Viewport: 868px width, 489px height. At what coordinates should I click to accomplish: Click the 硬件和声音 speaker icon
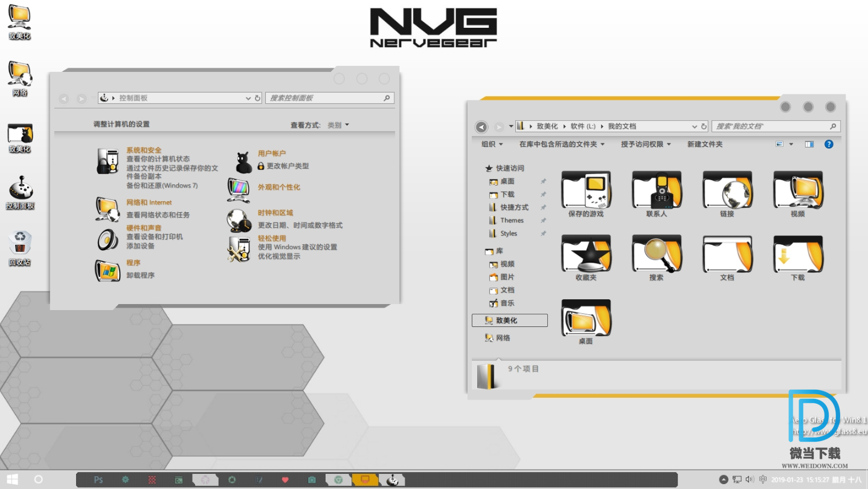108,240
